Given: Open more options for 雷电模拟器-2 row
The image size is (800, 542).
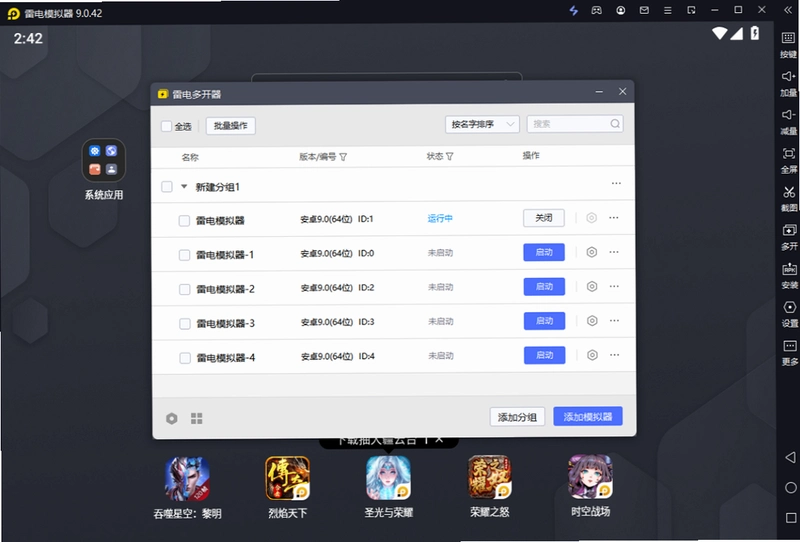Looking at the screenshot, I should [x=614, y=286].
